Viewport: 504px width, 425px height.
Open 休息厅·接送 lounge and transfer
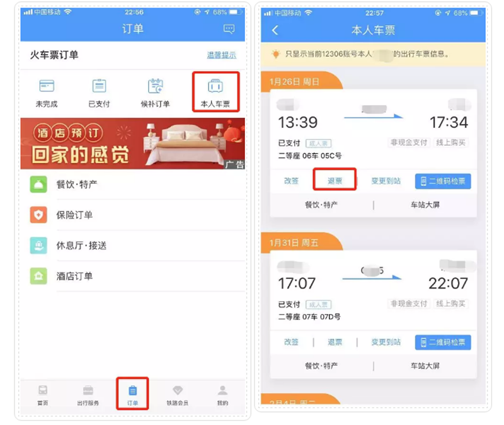[x=133, y=246]
